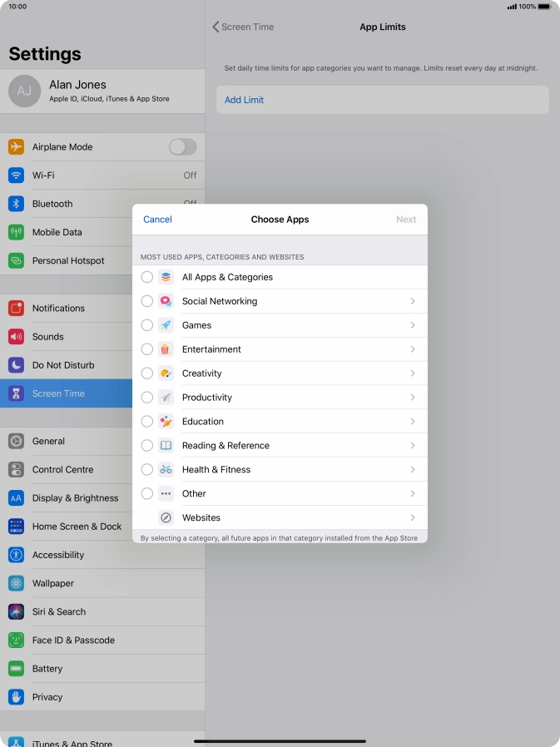Select the Other category radio button
560x747 pixels.
pos(146,493)
